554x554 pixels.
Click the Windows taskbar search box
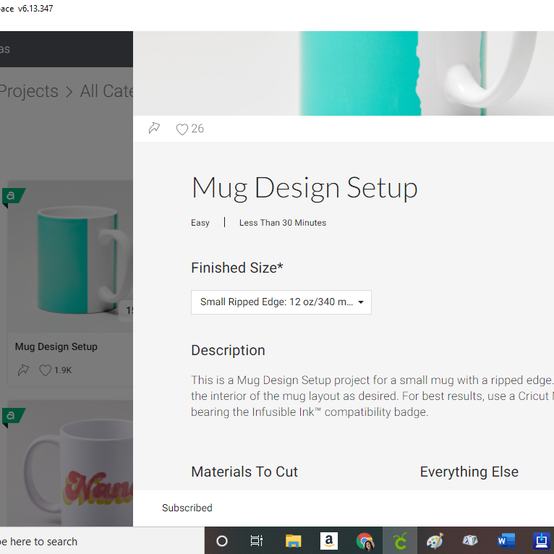point(102,541)
